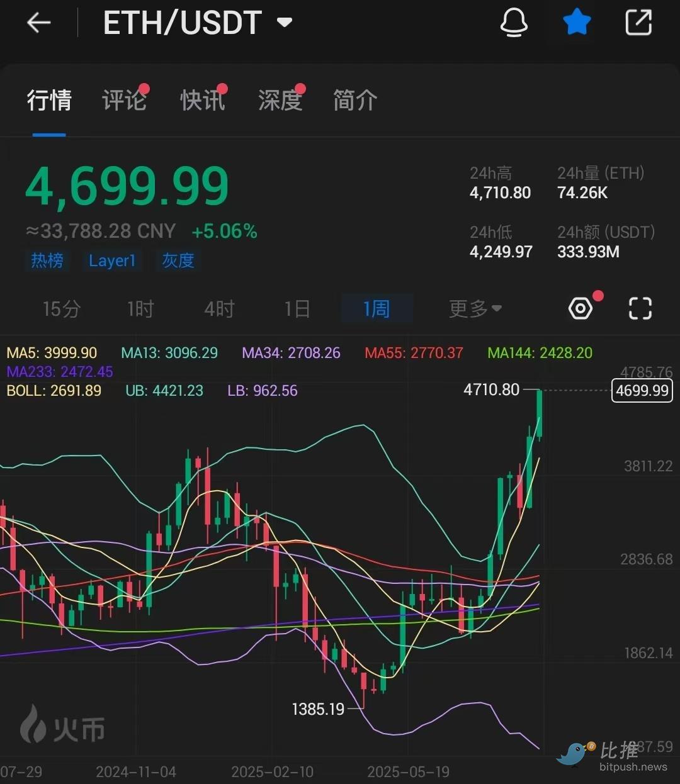Viewport: 680px width, 784px height.
Task: Tap the +5.06% change value
Action: point(224,231)
